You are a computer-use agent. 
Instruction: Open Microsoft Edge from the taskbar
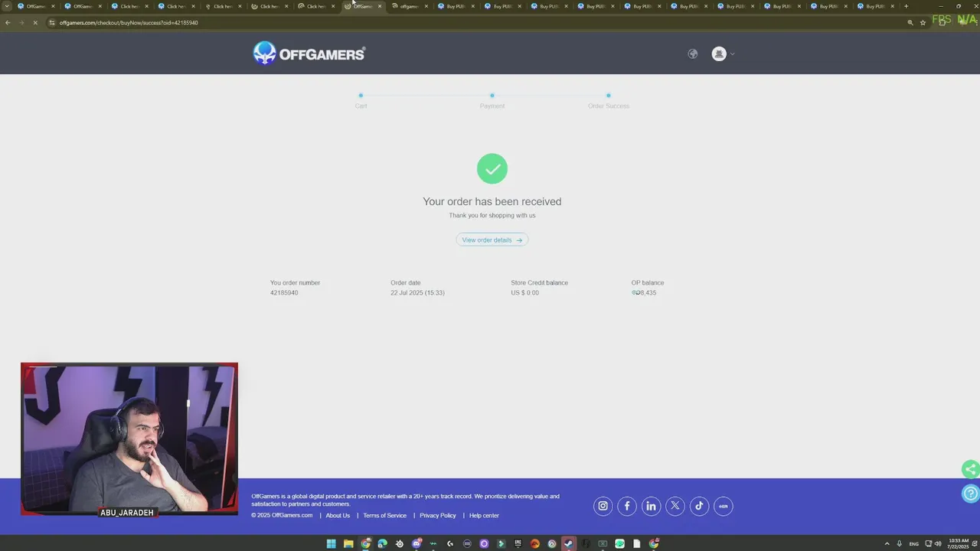point(382,544)
